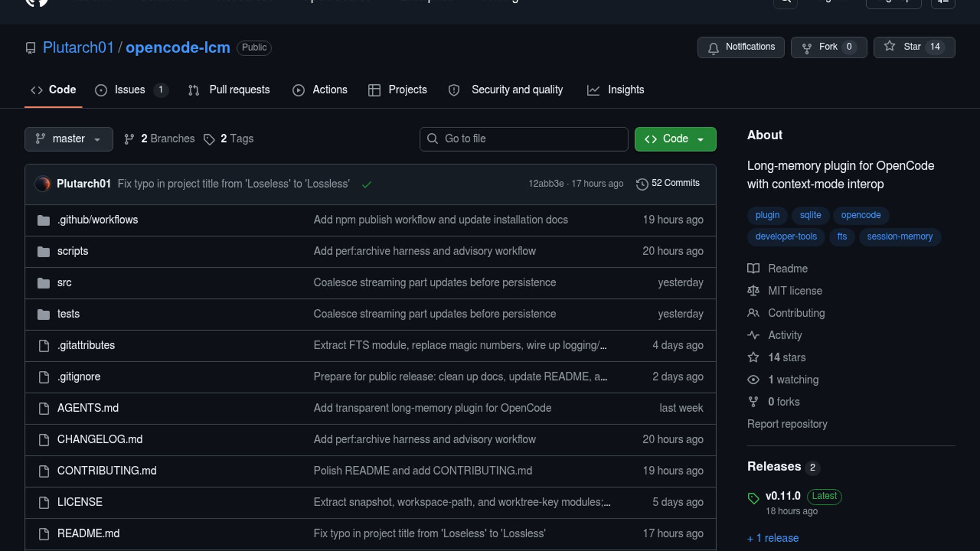Expand the green Code dropdown button
This screenshot has width=980, height=551.
(675, 139)
